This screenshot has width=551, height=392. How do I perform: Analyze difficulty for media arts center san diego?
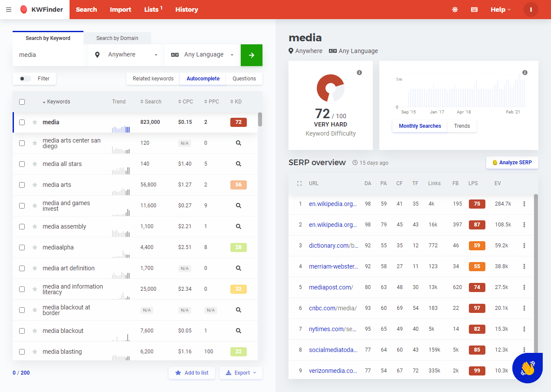tap(239, 143)
